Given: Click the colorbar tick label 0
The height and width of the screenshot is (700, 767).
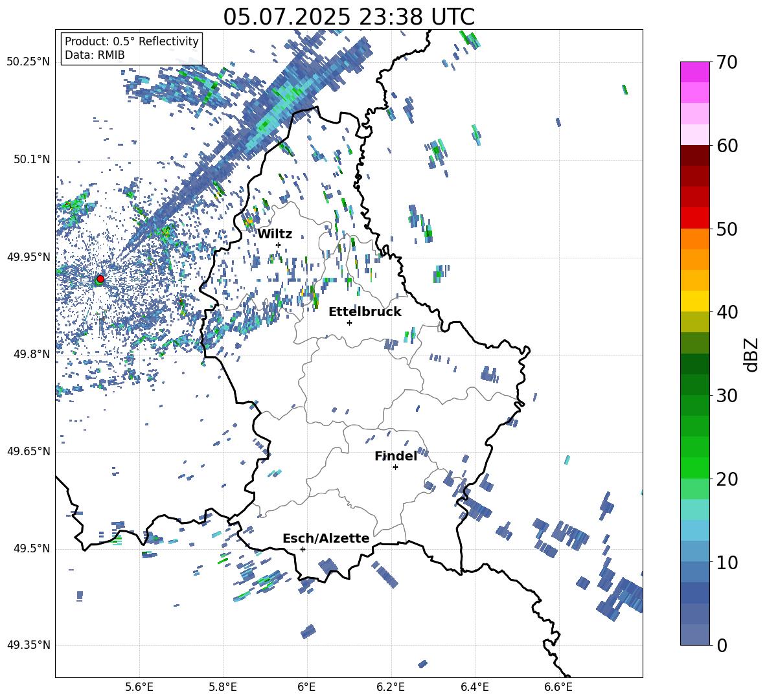Looking at the screenshot, I should (x=722, y=646).
